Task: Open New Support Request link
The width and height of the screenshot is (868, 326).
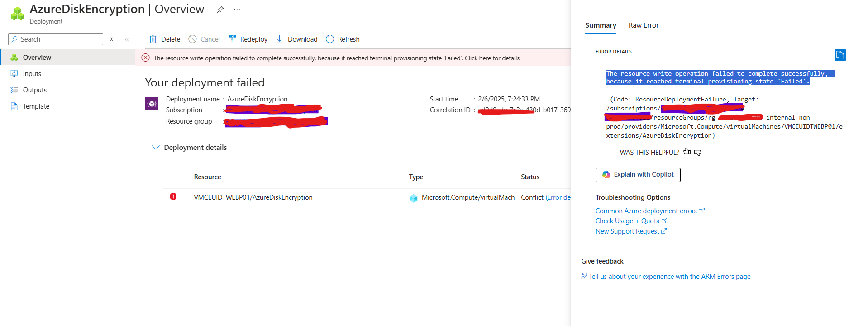Action: point(631,231)
